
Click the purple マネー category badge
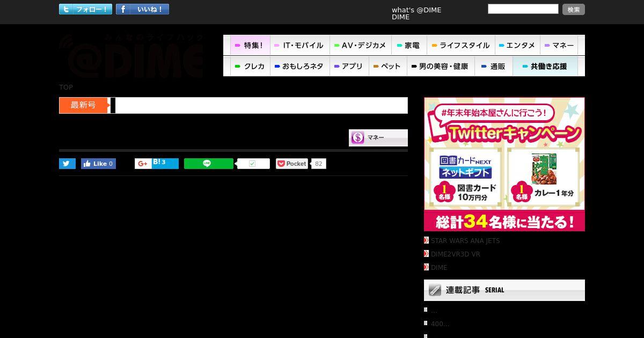[378, 138]
